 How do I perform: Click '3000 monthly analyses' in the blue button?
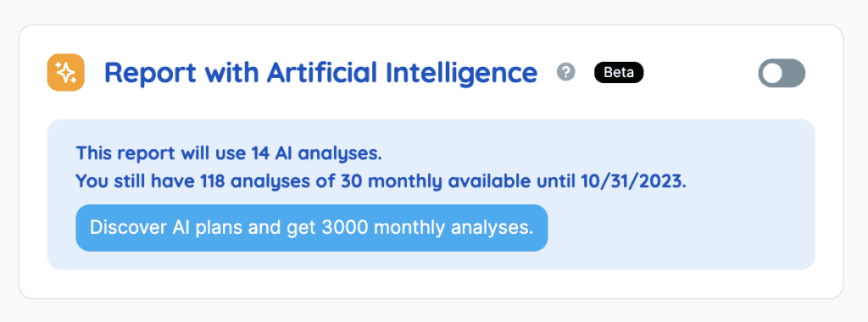[427, 228]
